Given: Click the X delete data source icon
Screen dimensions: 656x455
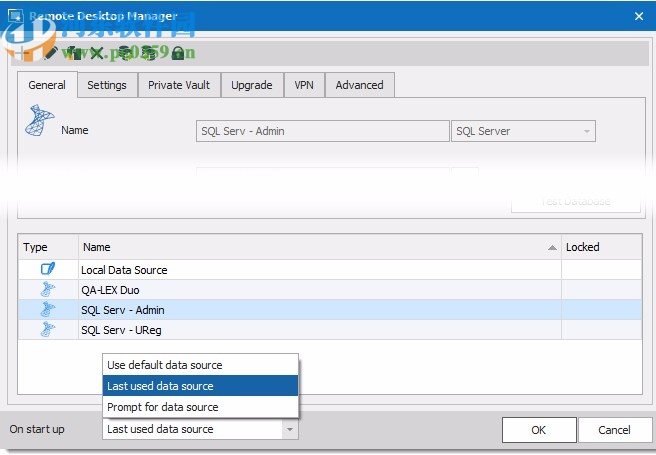Looking at the screenshot, I should click(97, 53).
